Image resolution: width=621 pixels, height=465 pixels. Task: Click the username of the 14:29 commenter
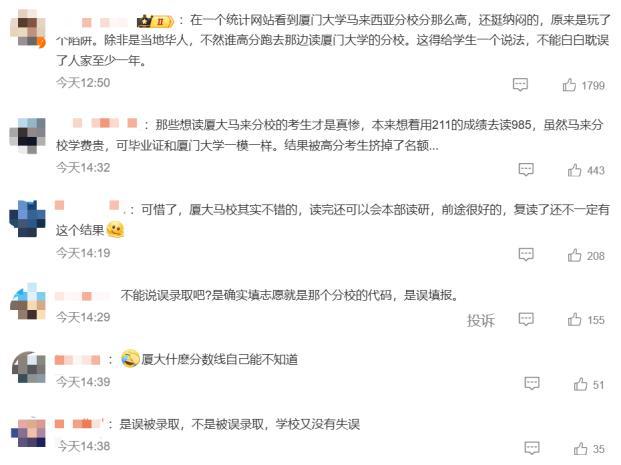(83, 296)
